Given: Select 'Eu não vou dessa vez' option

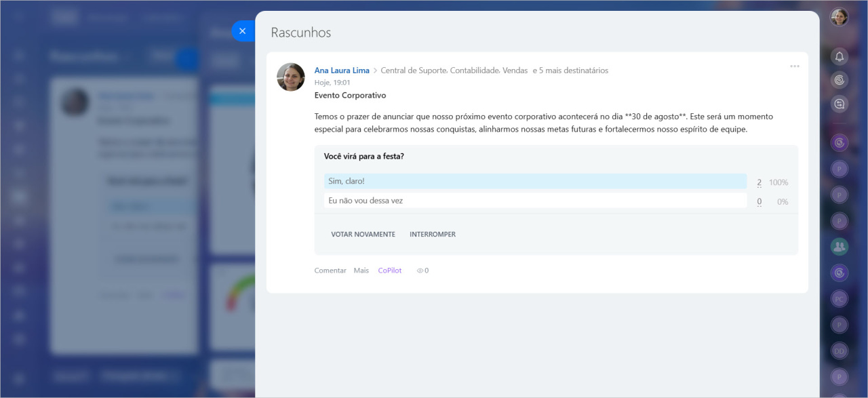Looking at the screenshot, I should [534, 201].
